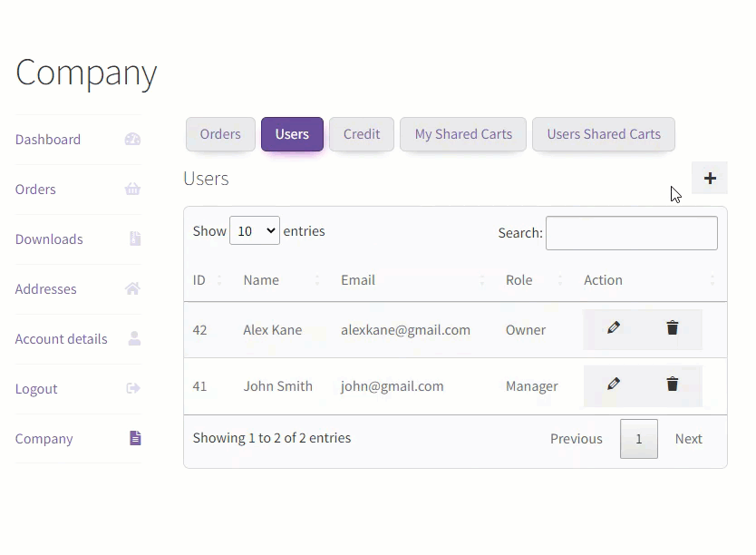The image size is (756, 555).
Task: Click the ID column header
Action: click(x=199, y=280)
